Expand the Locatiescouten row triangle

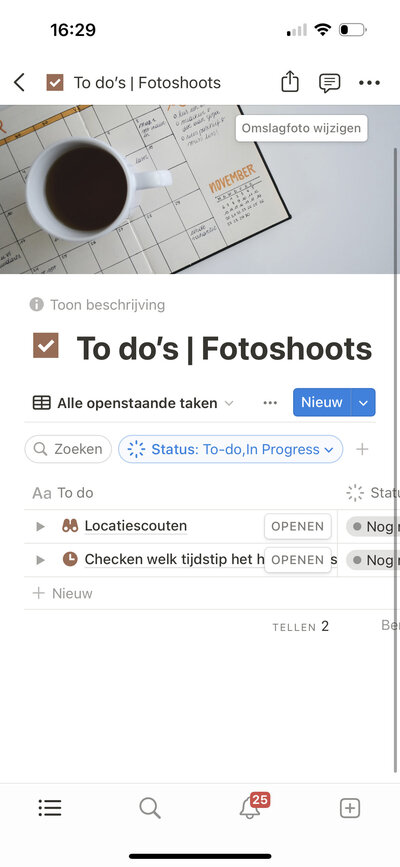(40, 526)
